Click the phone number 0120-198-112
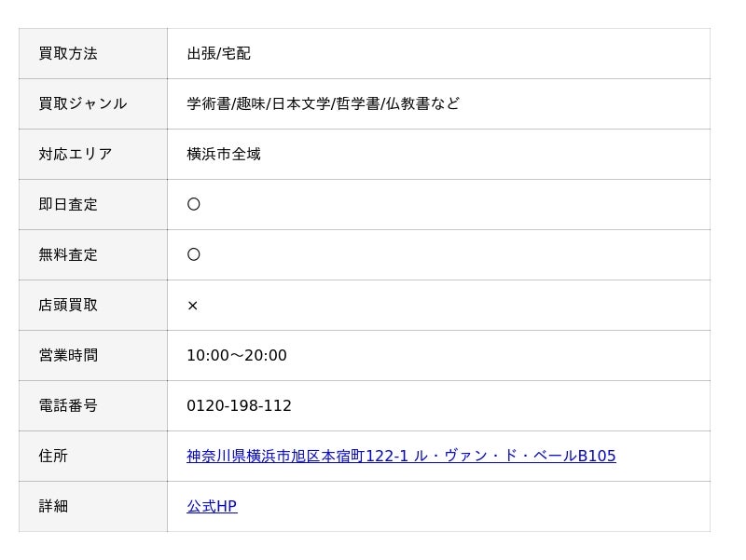Image resolution: width=746 pixels, height=560 pixels. click(x=239, y=405)
